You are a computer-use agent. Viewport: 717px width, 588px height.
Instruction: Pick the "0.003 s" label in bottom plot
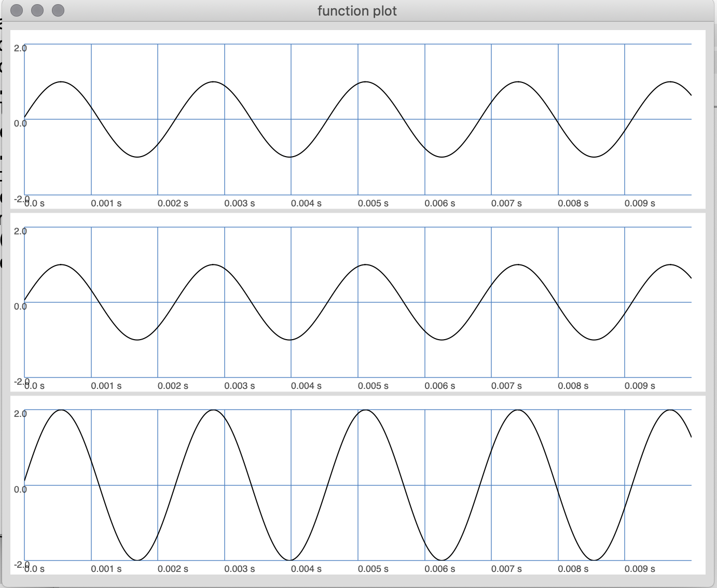[240, 569]
